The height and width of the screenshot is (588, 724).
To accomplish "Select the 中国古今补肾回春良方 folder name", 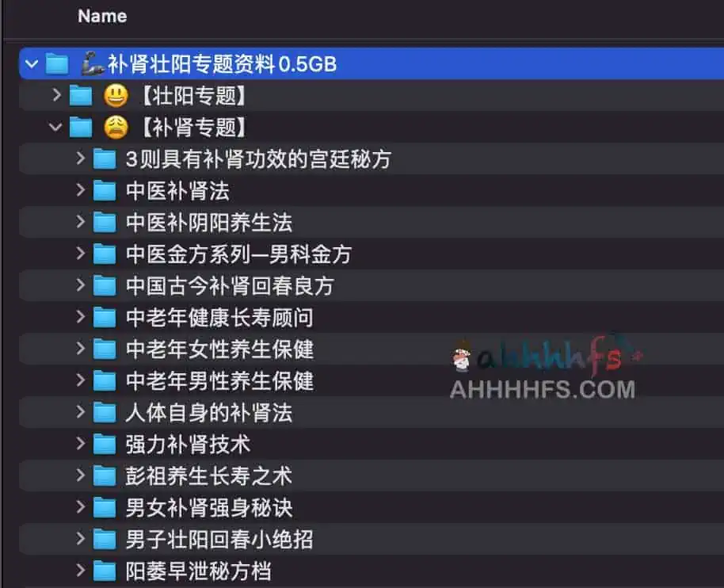I will pos(230,286).
